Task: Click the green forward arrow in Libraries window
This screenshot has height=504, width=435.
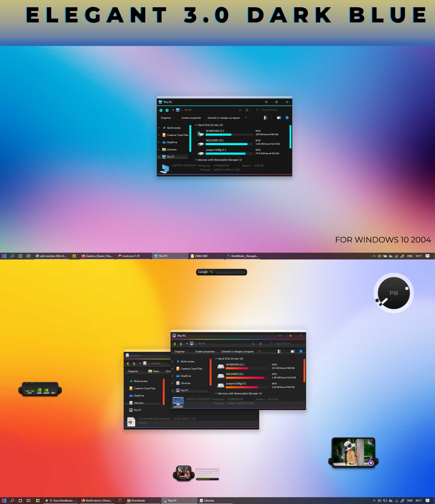Action: pos(134,363)
